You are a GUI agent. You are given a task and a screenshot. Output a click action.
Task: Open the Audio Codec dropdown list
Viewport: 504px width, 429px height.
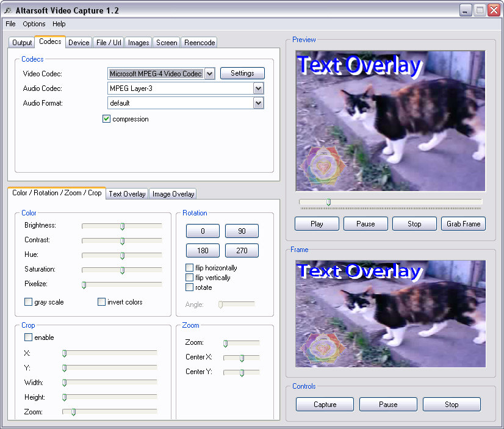[259, 88]
